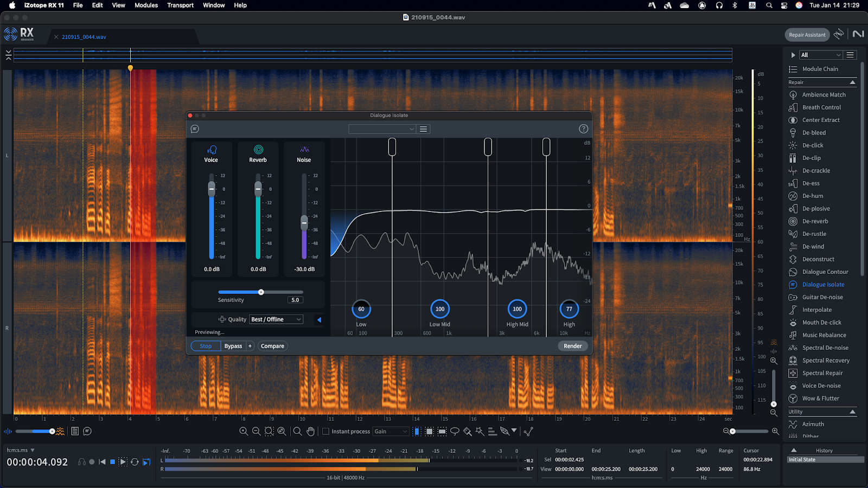This screenshot has width=868, height=488.
Task: Toggle the time-frequency selection tool
Action: point(429,431)
